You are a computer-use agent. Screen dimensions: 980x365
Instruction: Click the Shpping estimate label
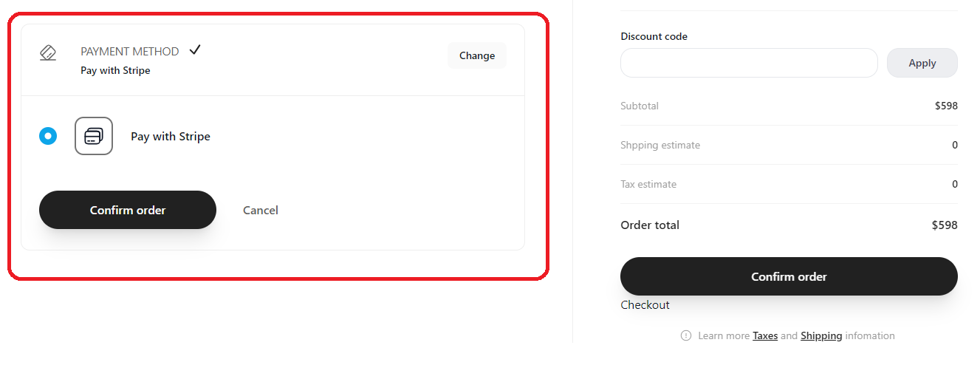[x=660, y=146]
